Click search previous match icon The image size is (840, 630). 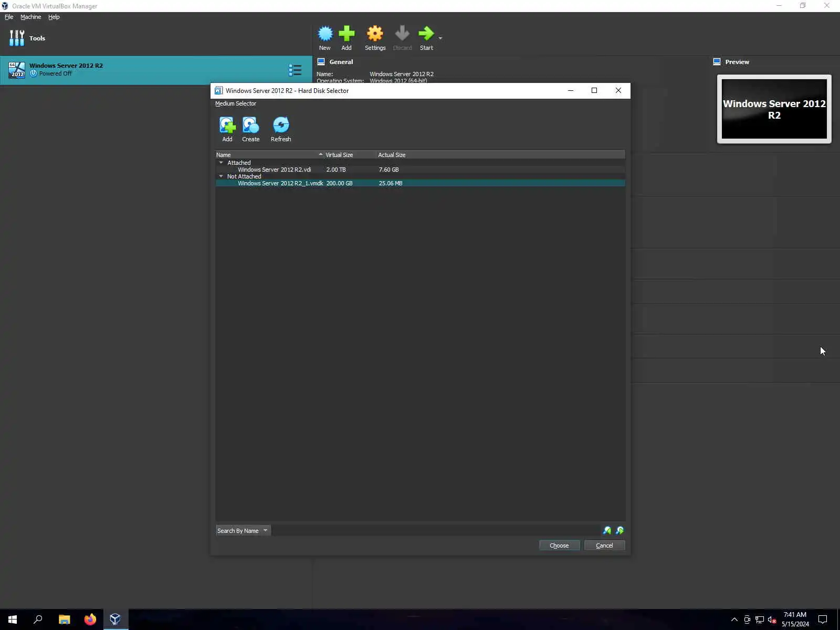point(607,530)
